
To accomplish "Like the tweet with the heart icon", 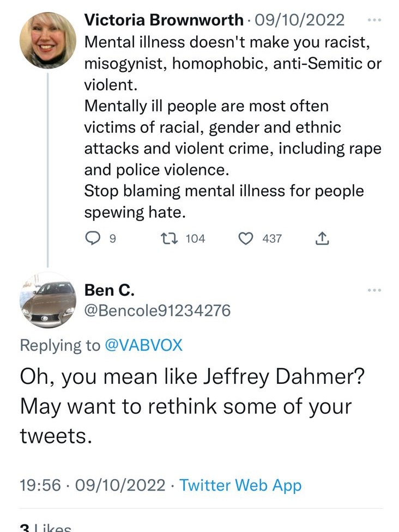I will pyautogui.click(x=247, y=239).
